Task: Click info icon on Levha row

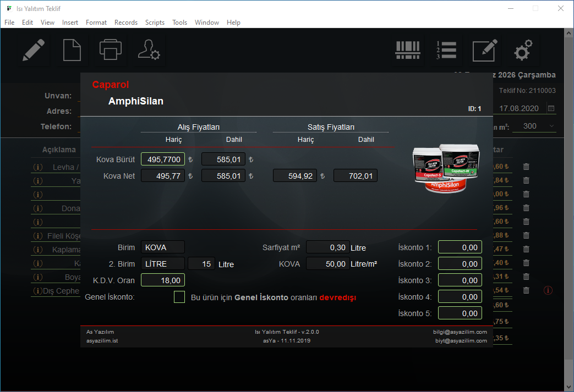Action: pos(38,167)
